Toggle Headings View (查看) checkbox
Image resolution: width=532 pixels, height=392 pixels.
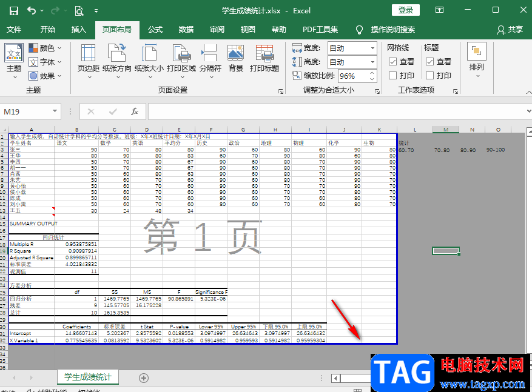click(x=429, y=62)
